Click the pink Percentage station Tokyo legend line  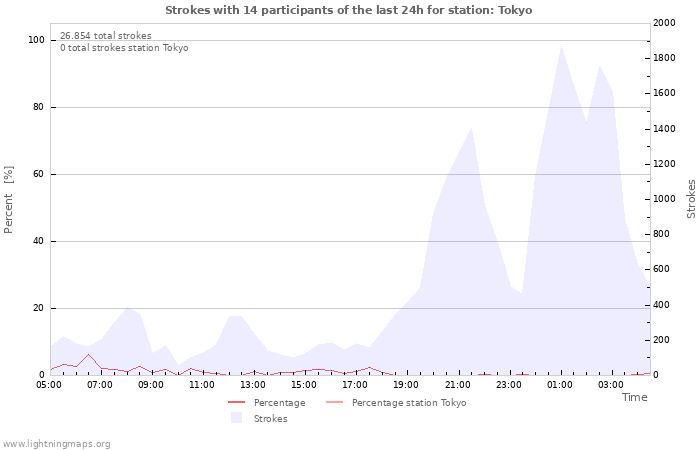click(334, 402)
